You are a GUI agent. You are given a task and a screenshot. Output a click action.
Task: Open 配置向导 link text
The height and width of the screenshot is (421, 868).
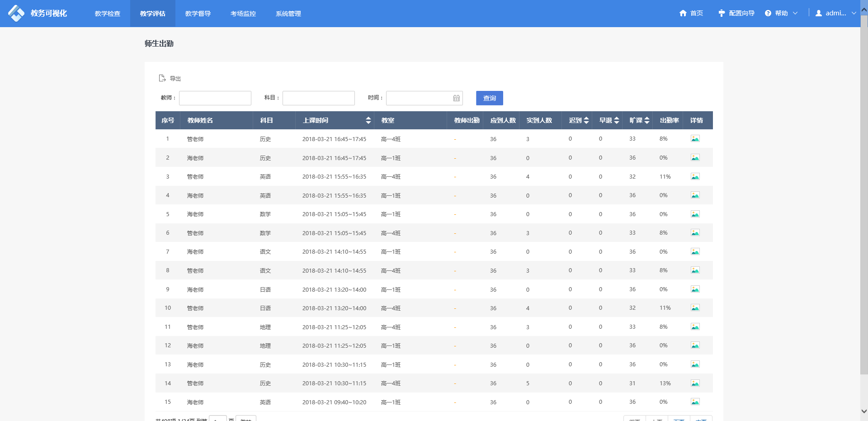tap(742, 13)
